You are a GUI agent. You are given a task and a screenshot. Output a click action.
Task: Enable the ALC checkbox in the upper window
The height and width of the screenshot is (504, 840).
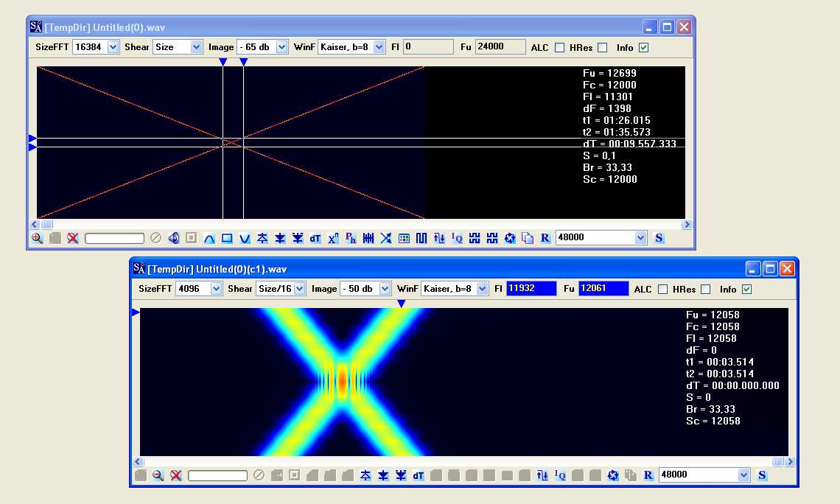tap(559, 48)
